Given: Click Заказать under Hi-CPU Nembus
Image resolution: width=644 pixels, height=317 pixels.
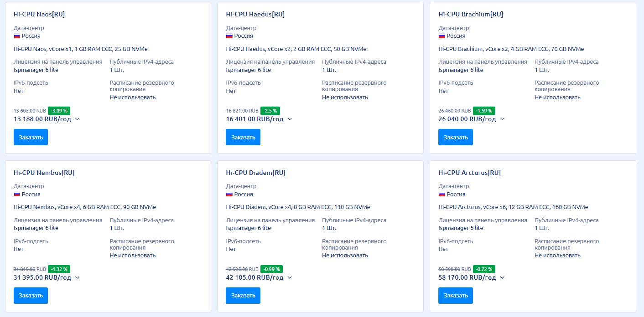Looking at the screenshot, I should pyautogui.click(x=31, y=296).
